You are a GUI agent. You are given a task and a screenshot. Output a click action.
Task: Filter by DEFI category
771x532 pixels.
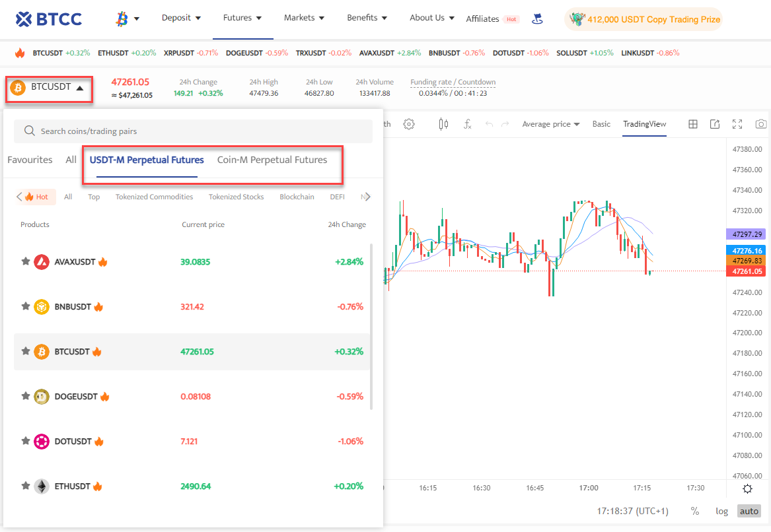point(338,197)
